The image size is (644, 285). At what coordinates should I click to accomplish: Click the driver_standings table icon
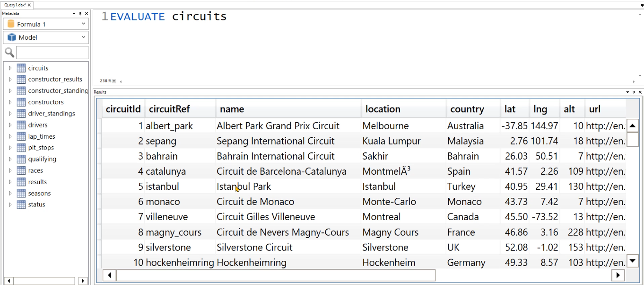click(21, 114)
